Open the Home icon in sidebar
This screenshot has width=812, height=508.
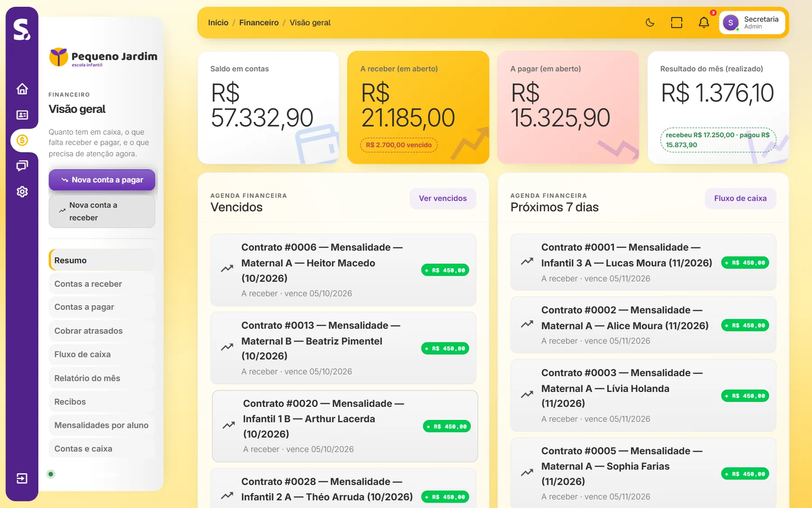pyautogui.click(x=22, y=89)
